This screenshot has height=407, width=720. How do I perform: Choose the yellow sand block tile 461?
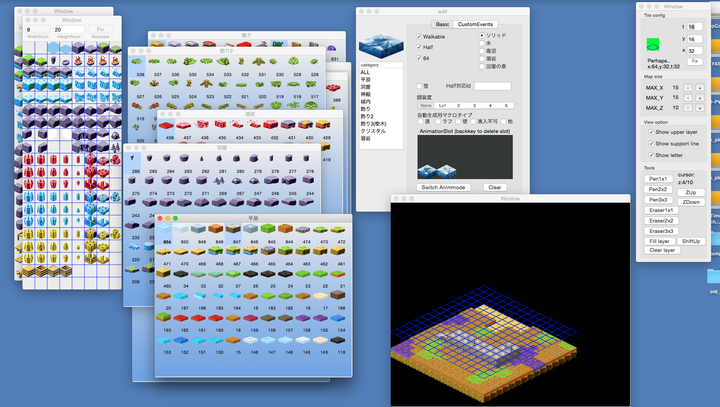tap(338, 251)
